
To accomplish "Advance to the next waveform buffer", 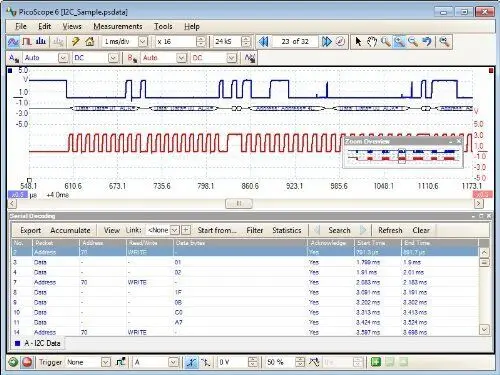I will (326, 42).
